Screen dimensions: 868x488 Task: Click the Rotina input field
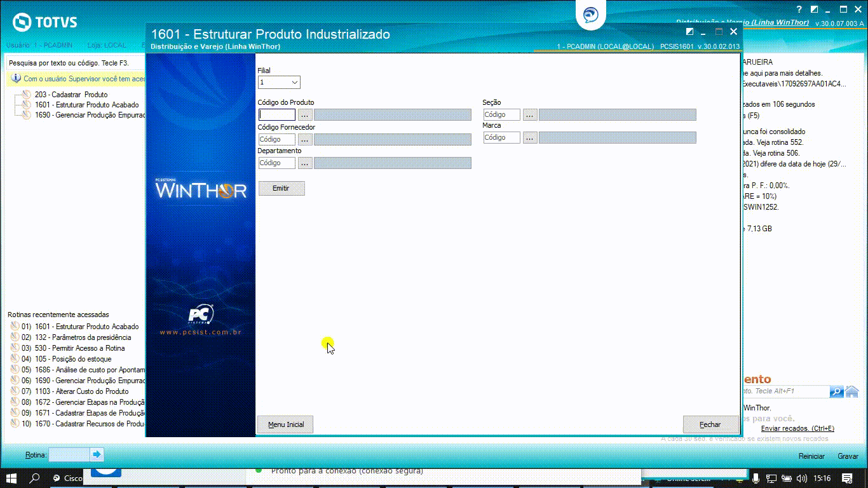[69, 454]
